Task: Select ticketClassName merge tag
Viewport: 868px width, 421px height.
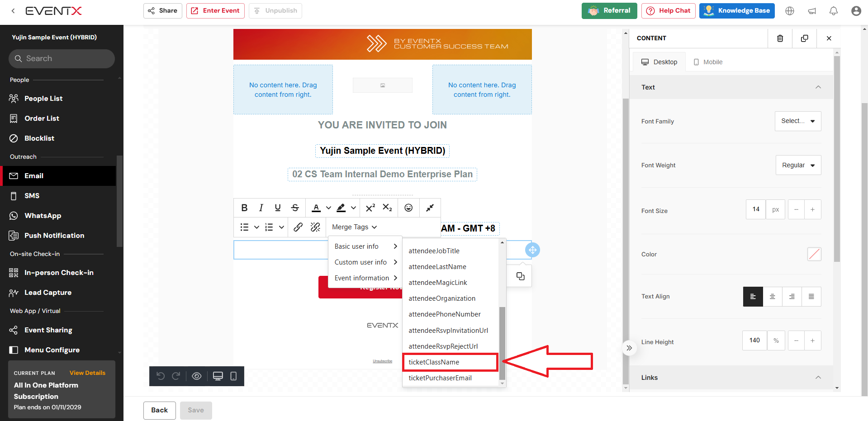Action: tap(450, 362)
